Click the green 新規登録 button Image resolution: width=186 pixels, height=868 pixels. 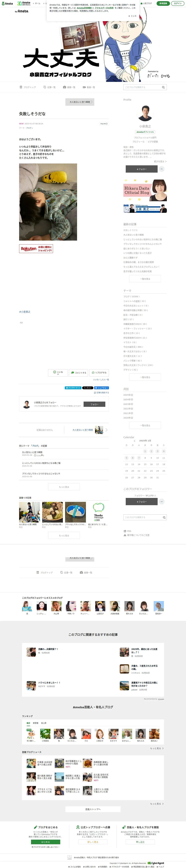[163, 3]
